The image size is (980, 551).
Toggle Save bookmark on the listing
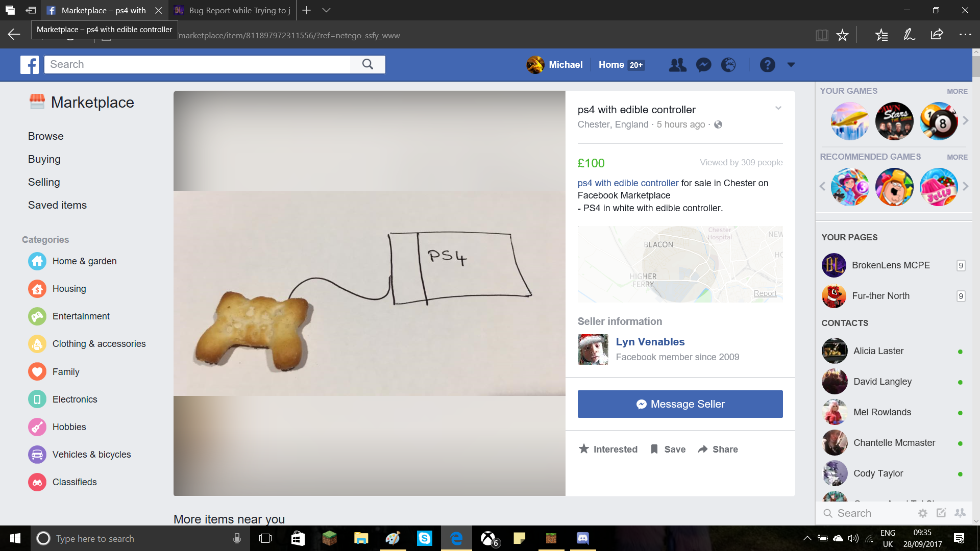(668, 449)
